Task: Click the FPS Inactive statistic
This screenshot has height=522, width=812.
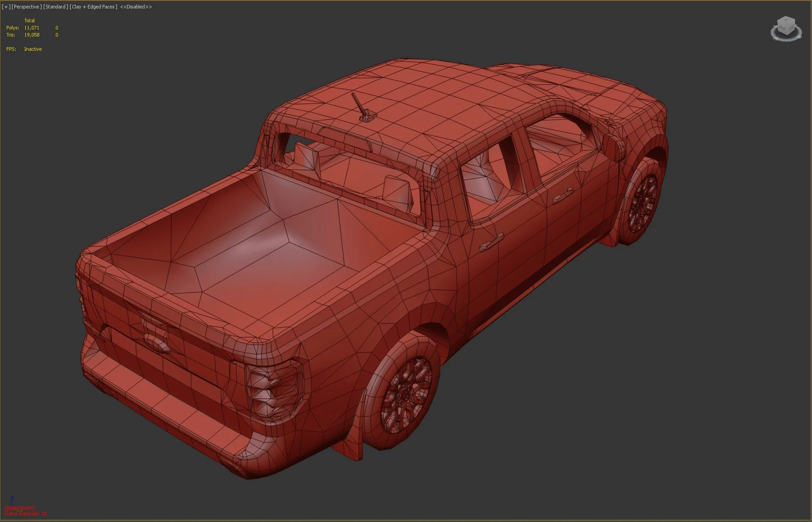Action: pyautogui.click(x=24, y=49)
